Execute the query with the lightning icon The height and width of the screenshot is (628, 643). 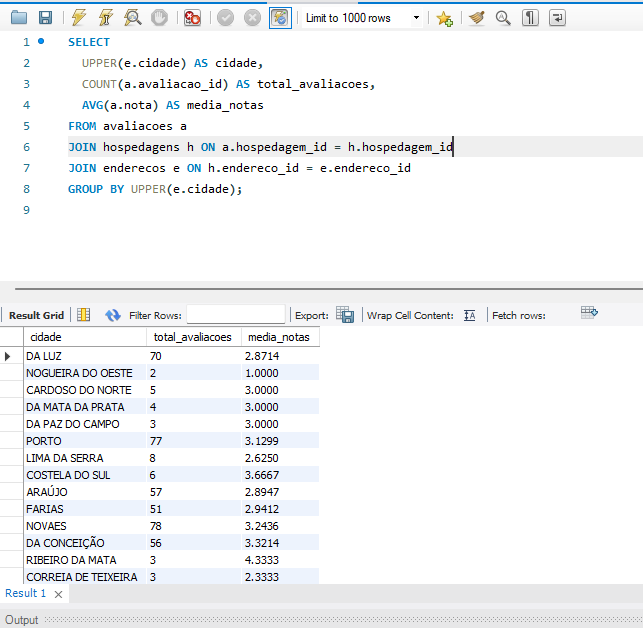79,18
